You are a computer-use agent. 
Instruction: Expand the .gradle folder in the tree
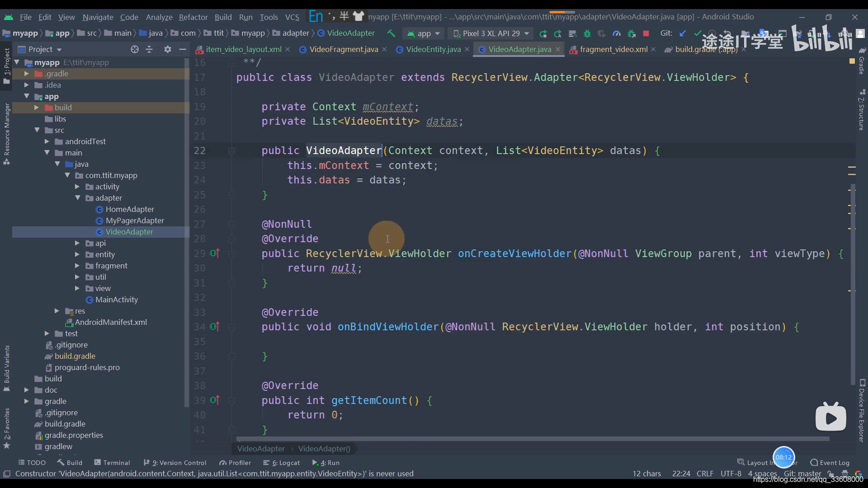point(26,74)
